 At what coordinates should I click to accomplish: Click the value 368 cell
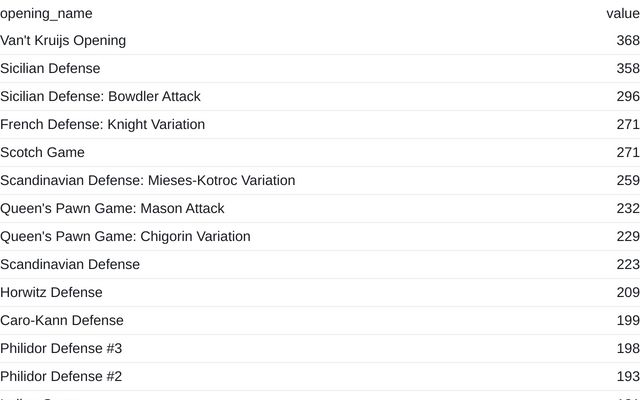pos(627,41)
